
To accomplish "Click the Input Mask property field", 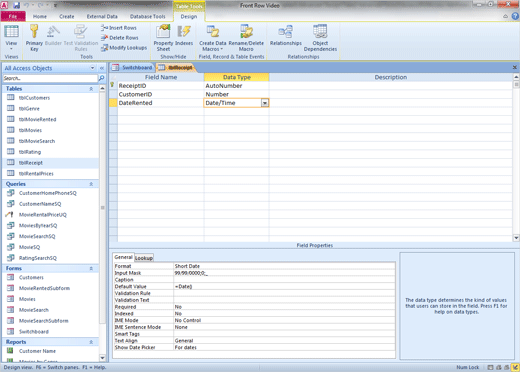I will click(284, 273).
